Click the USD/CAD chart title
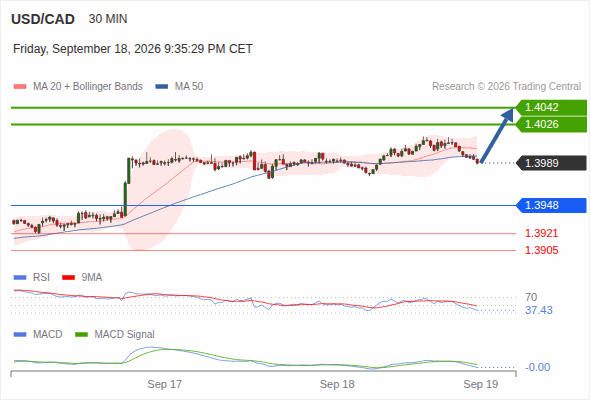 (x=43, y=19)
